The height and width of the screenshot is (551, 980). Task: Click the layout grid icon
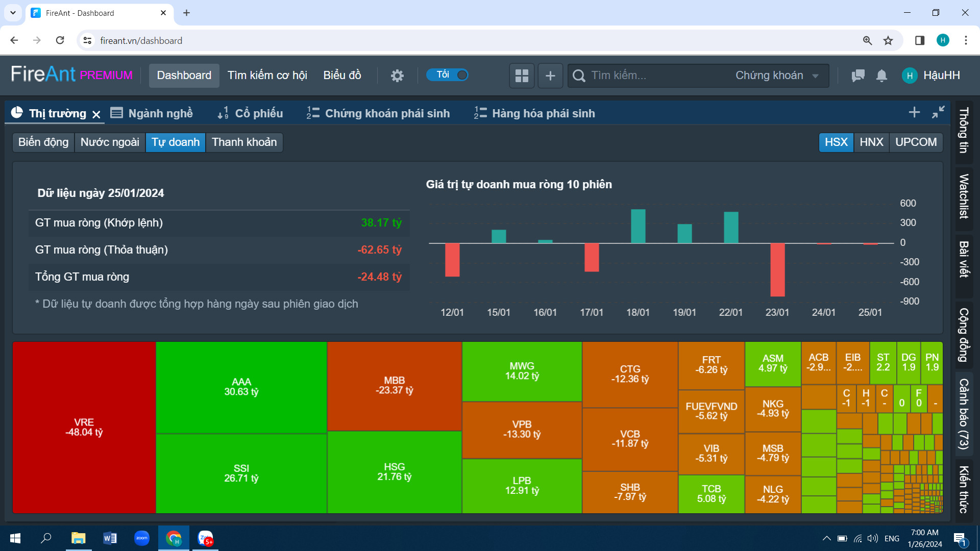[522, 76]
